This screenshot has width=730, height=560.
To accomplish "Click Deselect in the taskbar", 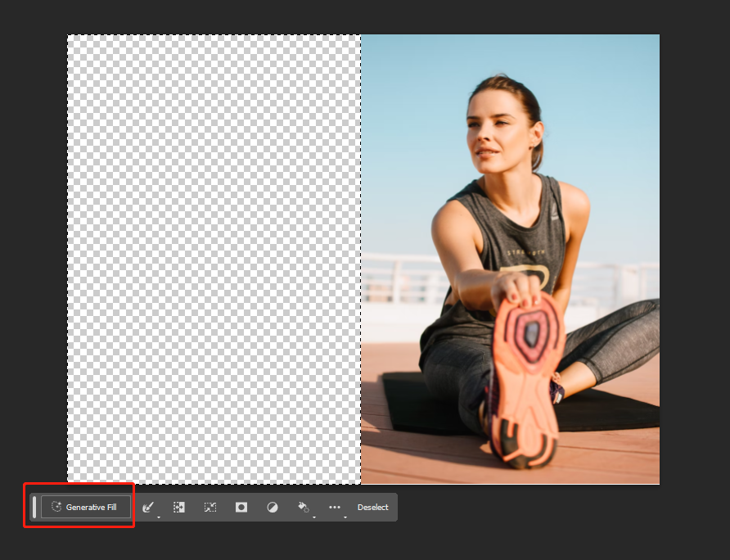I will point(373,507).
